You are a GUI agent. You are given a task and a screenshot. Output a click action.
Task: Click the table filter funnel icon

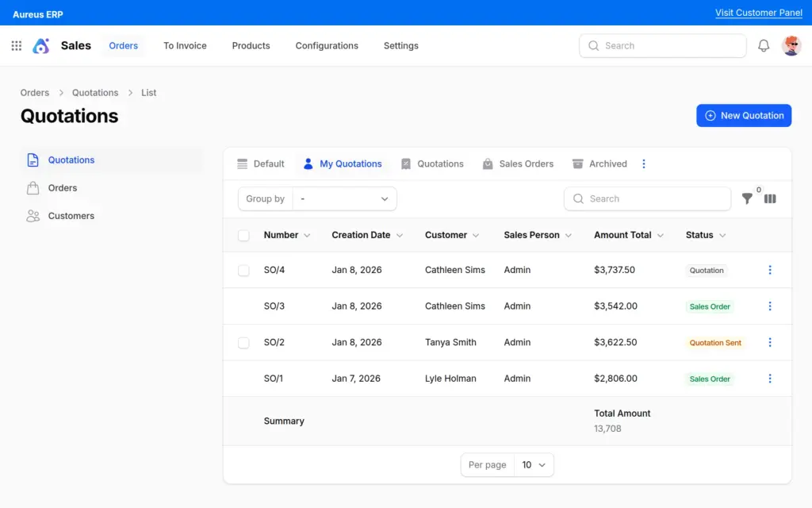(747, 199)
